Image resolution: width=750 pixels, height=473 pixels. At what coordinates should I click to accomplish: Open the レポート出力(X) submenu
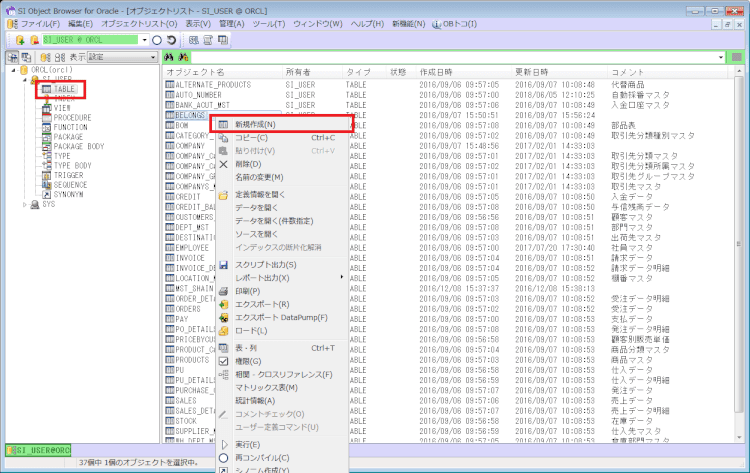point(282,278)
